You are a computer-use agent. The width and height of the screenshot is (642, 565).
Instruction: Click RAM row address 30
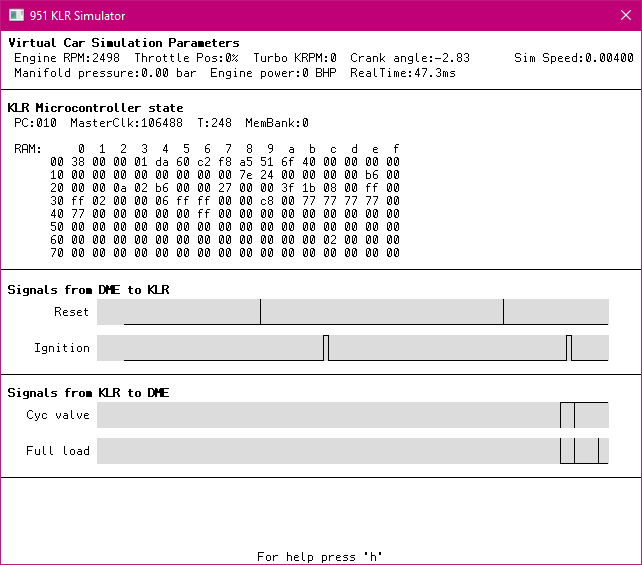point(57,201)
